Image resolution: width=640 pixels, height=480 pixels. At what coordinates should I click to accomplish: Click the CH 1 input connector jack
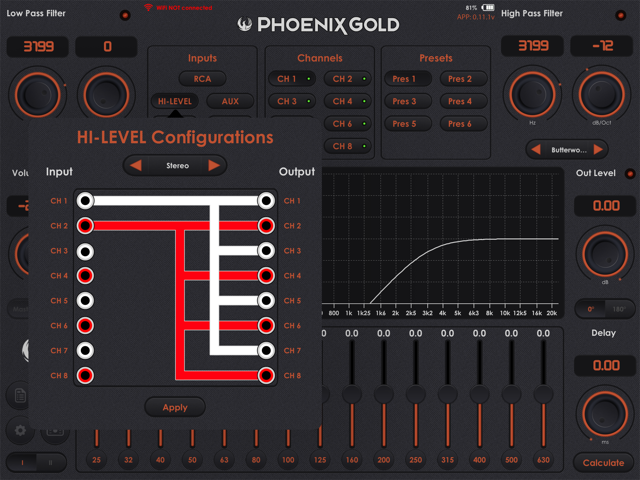click(85, 201)
